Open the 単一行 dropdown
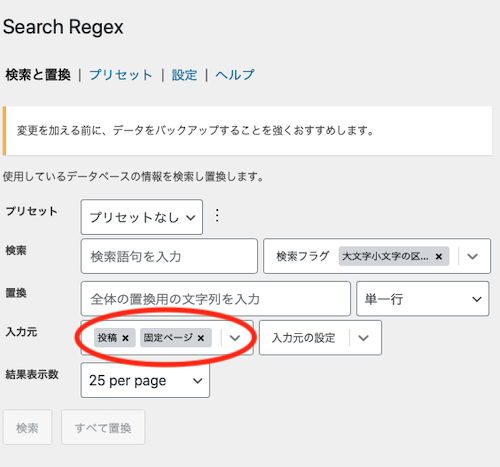This screenshot has height=467, width=500. (x=423, y=299)
